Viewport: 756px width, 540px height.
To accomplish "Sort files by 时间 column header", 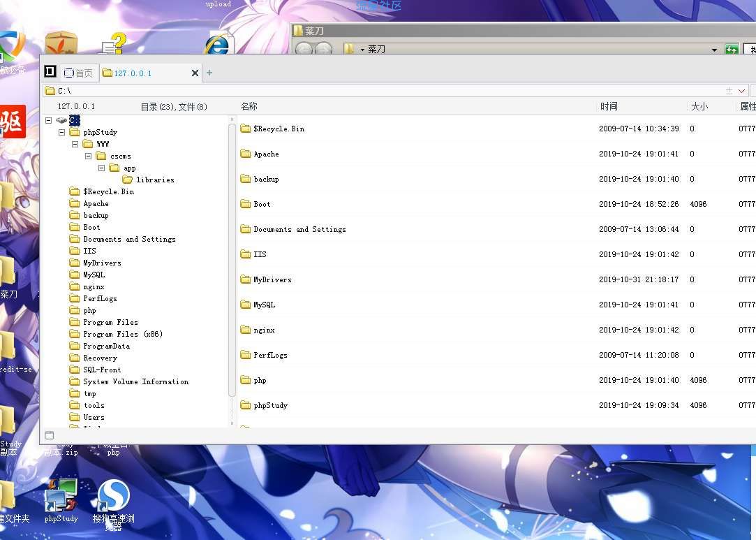I will coord(608,106).
